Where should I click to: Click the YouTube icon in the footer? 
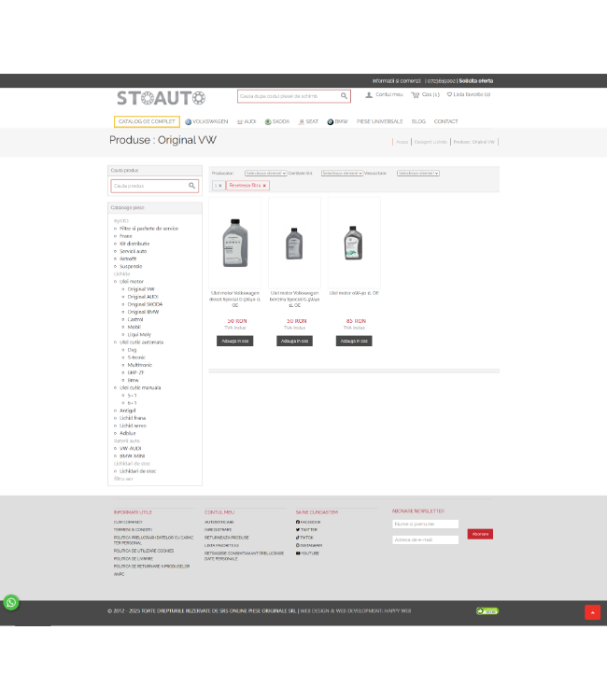tap(298, 553)
